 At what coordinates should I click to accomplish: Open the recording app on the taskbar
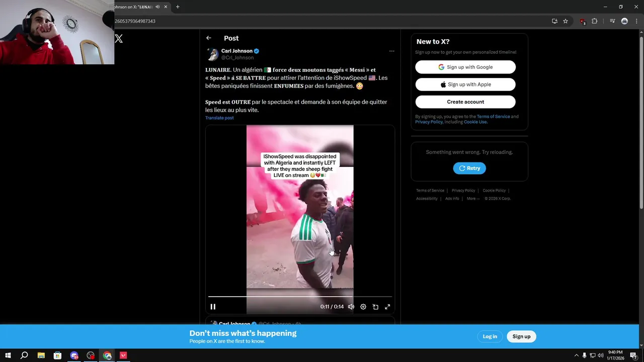(91, 355)
